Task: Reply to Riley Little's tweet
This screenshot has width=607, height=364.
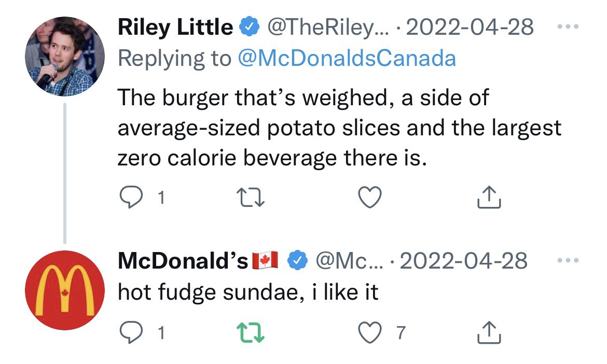Action: pos(131,197)
